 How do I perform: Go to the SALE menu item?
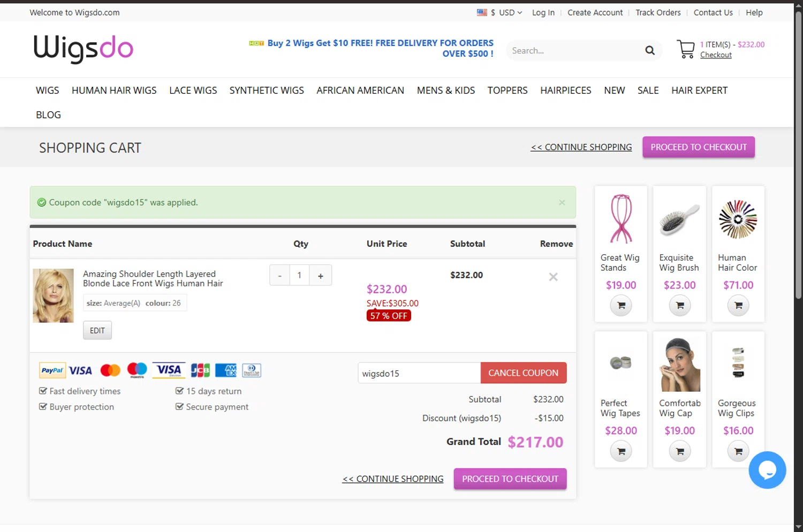click(648, 90)
